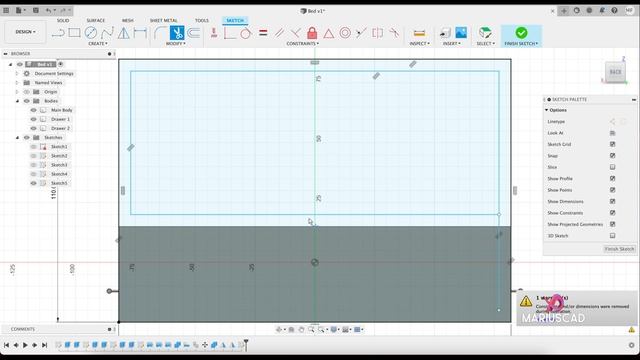
Task: Open the INSPECT dropdown menu
Action: click(x=420, y=44)
